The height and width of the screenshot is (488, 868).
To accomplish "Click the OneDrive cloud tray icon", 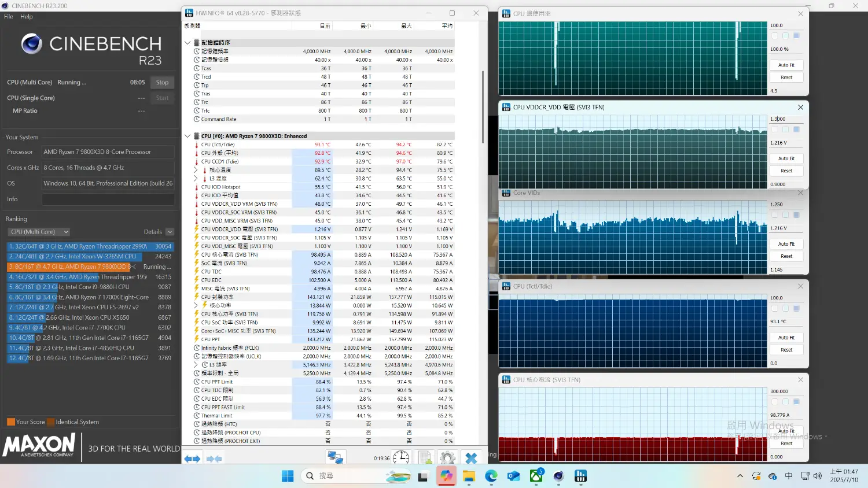I will pyautogui.click(x=773, y=476).
